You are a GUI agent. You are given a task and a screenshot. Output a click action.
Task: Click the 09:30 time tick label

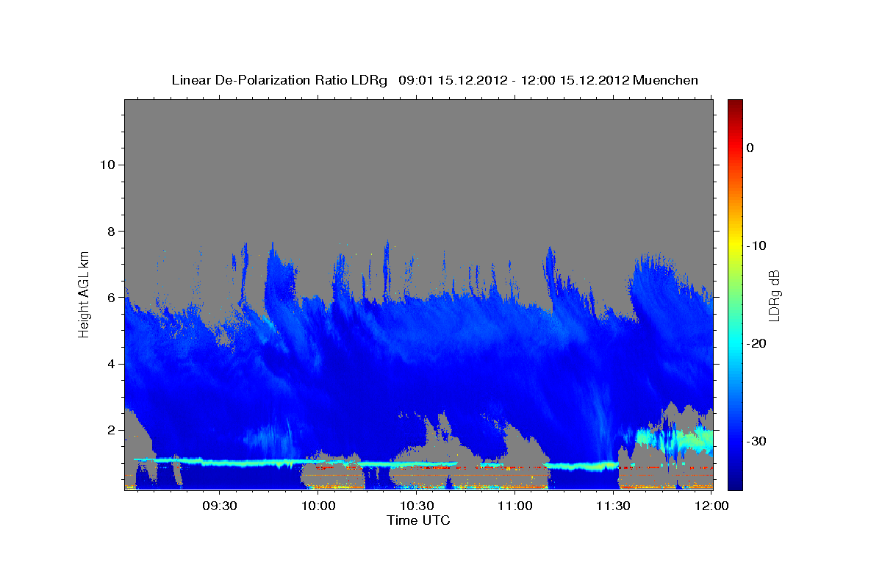[x=220, y=506]
